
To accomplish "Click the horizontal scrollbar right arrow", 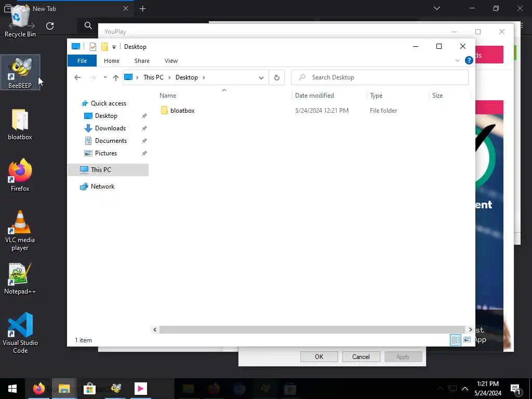I will 470,329.
